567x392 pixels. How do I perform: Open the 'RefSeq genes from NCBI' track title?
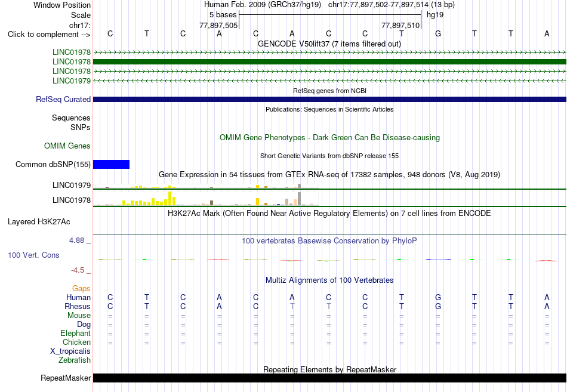pyautogui.click(x=329, y=91)
